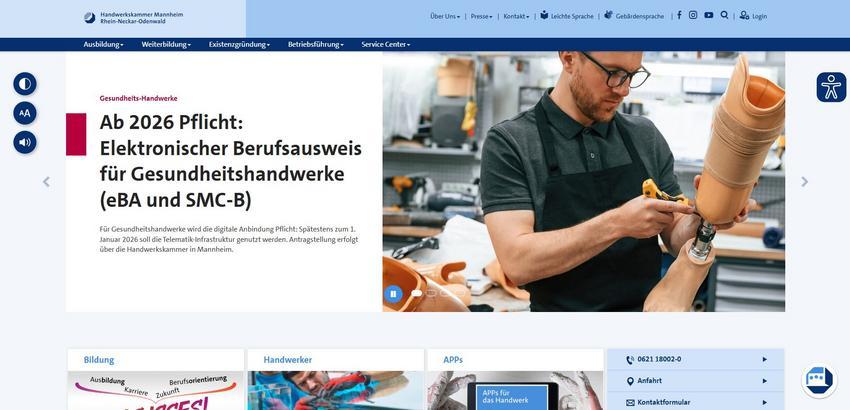
Task: Toggle high contrast mode icon
Action: (x=25, y=84)
